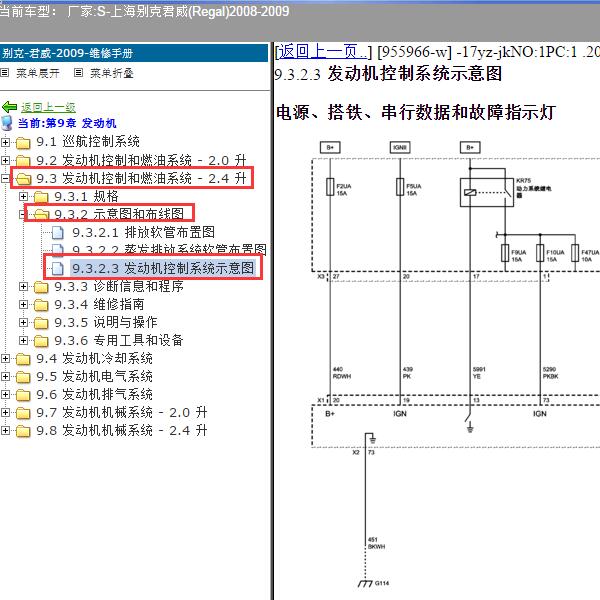Expand the 9.6 发动机排气系统 node
Viewport: 600px width, 600px height.
(x=5, y=394)
